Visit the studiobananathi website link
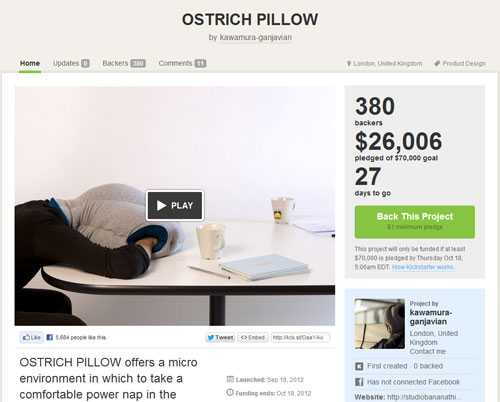Viewport: 500px width, 402px height. pyautogui.click(x=421, y=397)
